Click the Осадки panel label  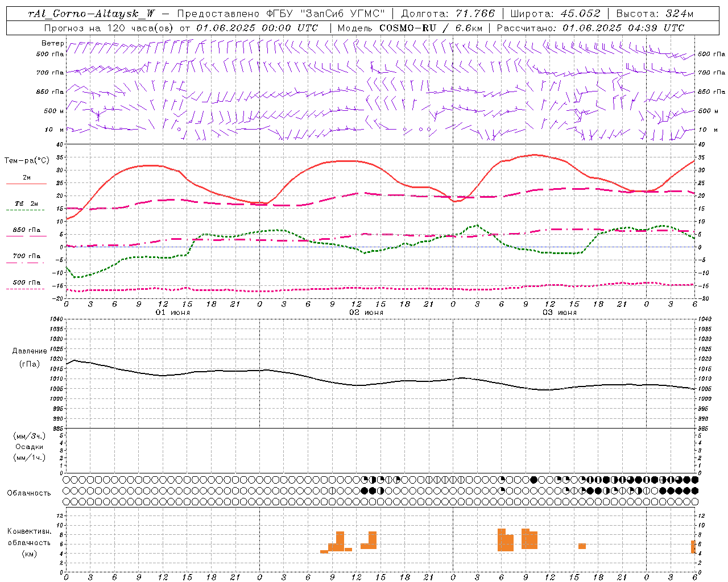(x=30, y=447)
